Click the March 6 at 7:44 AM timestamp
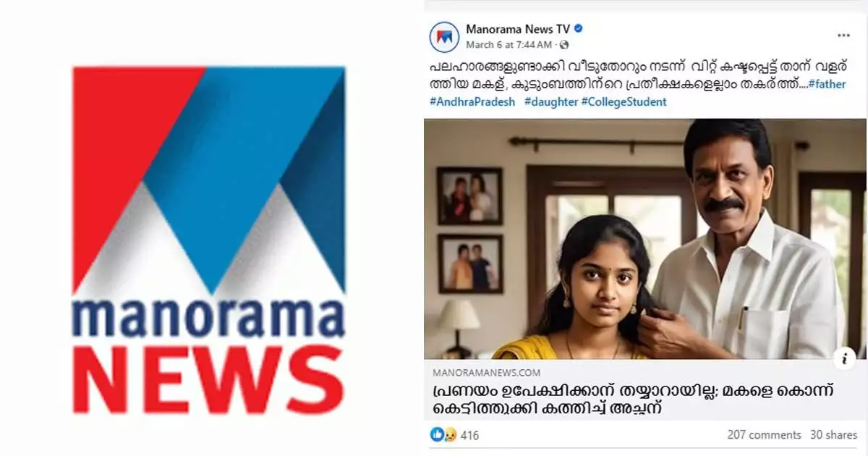The image size is (868, 456). click(x=511, y=45)
